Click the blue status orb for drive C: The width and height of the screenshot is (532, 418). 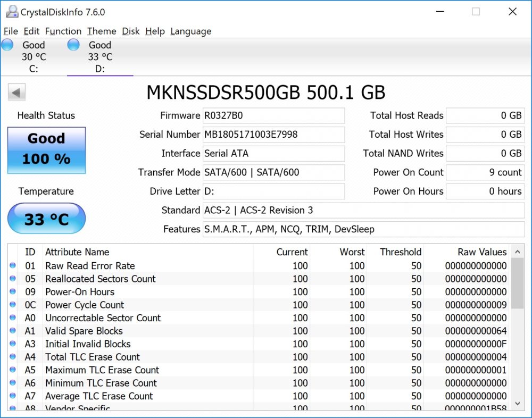7,45
